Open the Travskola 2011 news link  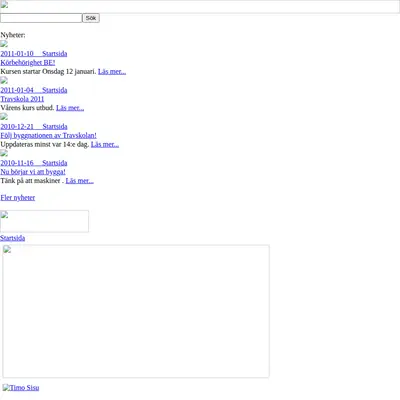(22, 99)
